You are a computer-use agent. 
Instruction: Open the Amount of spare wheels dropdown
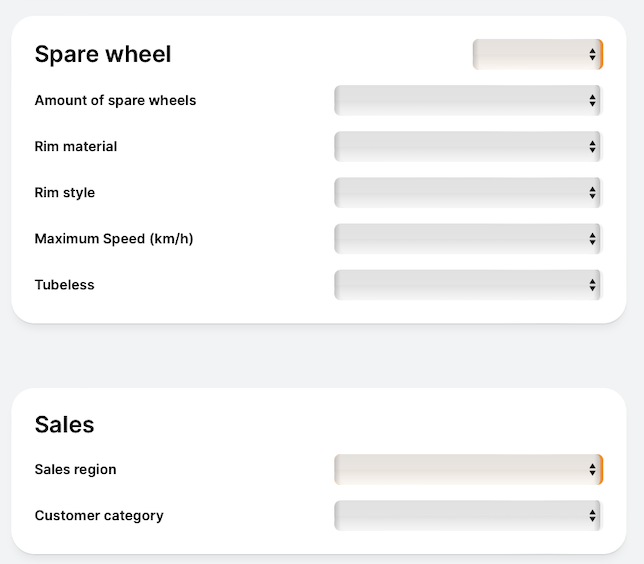(x=468, y=100)
